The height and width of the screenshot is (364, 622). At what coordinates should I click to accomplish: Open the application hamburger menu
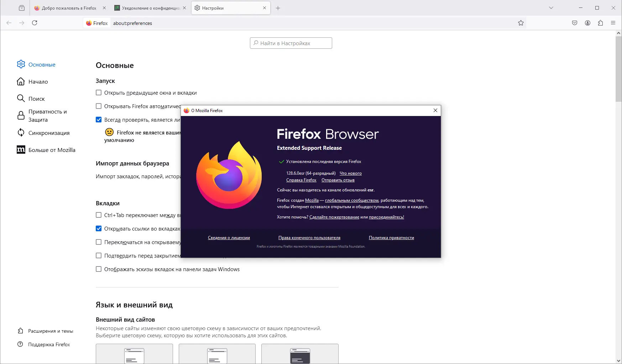click(613, 23)
